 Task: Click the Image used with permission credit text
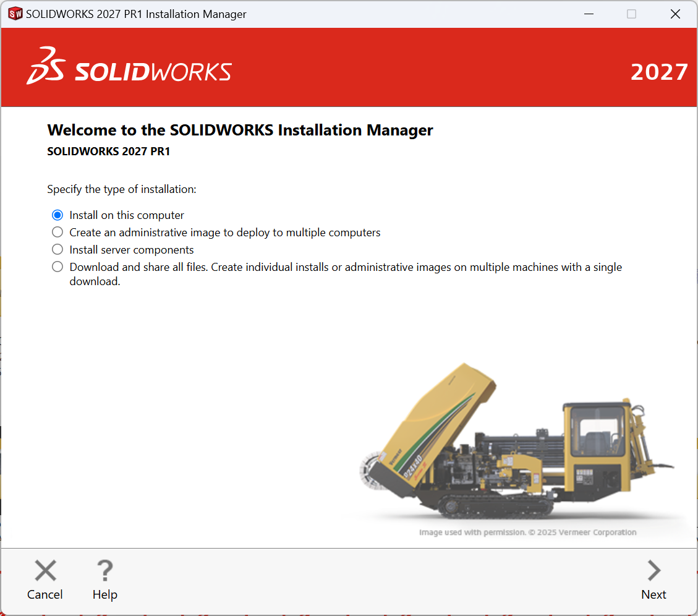click(527, 533)
